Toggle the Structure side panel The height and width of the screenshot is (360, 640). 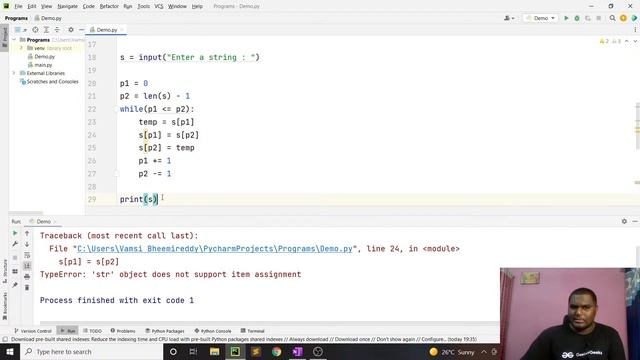click(x=5, y=271)
